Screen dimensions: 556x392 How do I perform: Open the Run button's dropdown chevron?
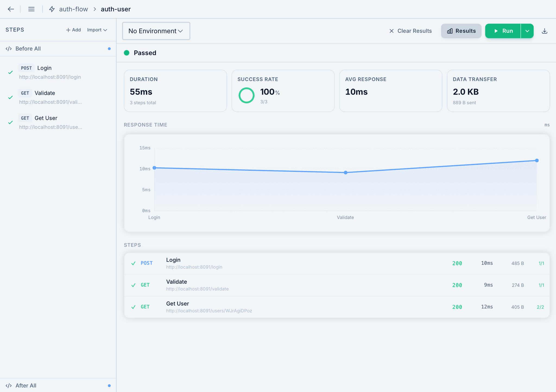[x=527, y=31]
